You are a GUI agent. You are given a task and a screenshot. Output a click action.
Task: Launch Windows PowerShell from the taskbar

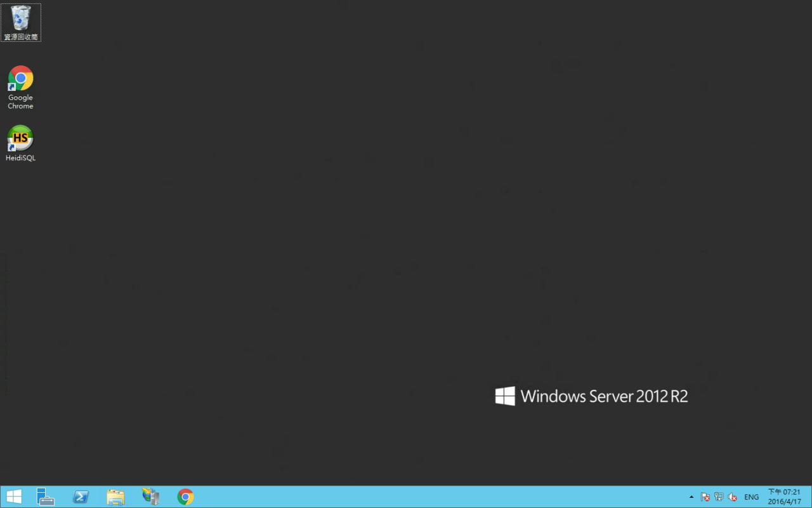(81, 497)
